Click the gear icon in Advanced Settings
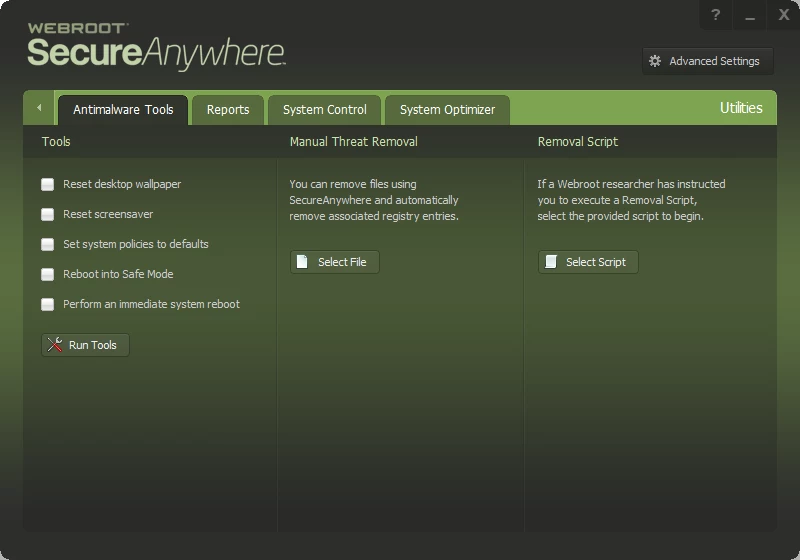 [655, 61]
